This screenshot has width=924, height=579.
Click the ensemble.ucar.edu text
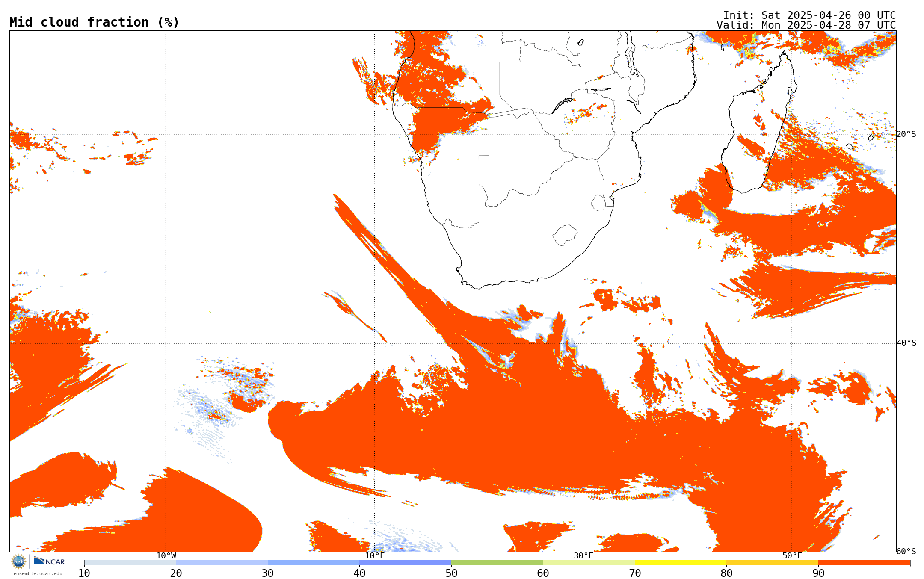(x=38, y=574)
